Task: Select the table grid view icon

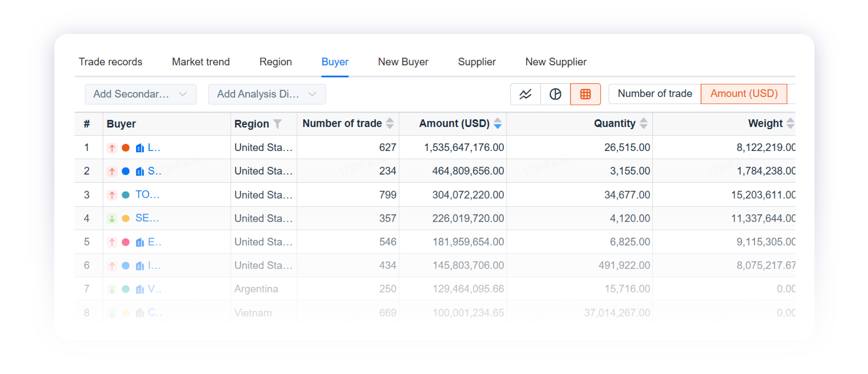Action: tap(585, 94)
